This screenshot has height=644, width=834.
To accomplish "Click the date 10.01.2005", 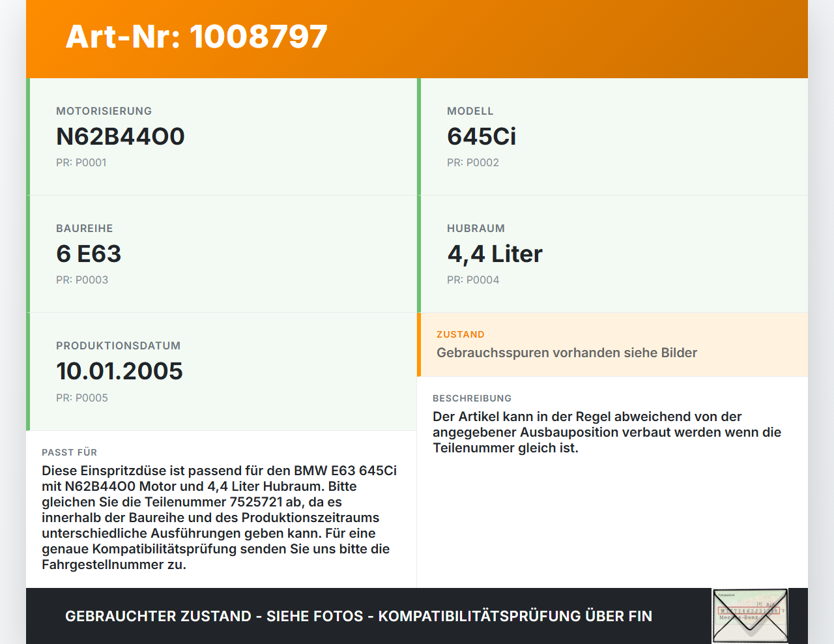I will 120,371.
